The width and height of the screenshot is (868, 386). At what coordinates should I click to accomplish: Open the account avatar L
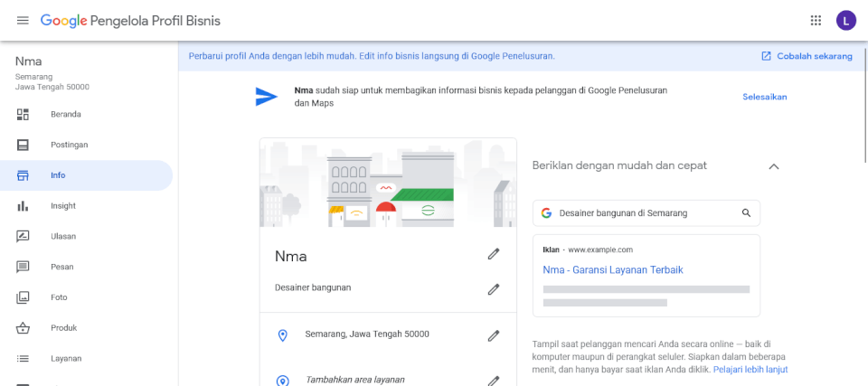845,21
